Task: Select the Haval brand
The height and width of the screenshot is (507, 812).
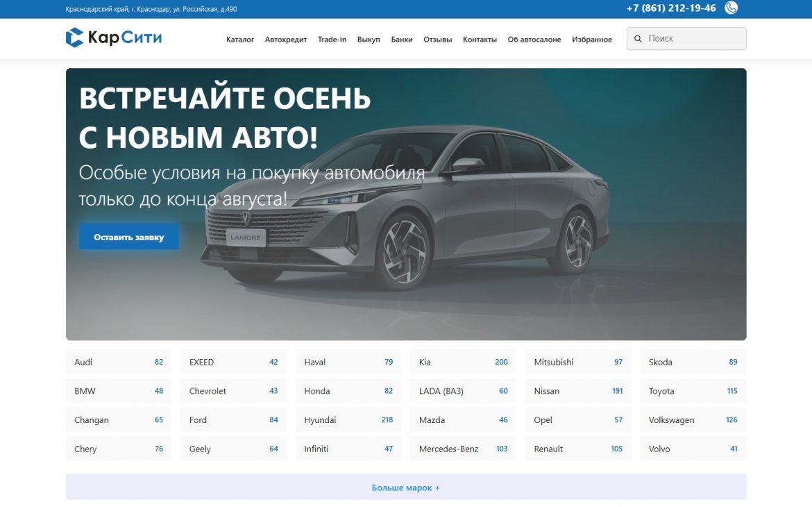Action: point(348,362)
